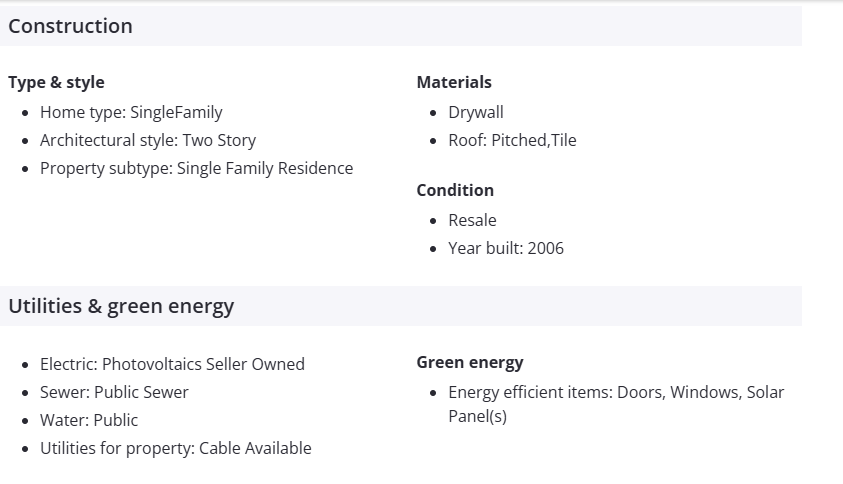This screenshot has height=484, width=843.
Task: Click the Condition subheading
Action: click(455, 190)
